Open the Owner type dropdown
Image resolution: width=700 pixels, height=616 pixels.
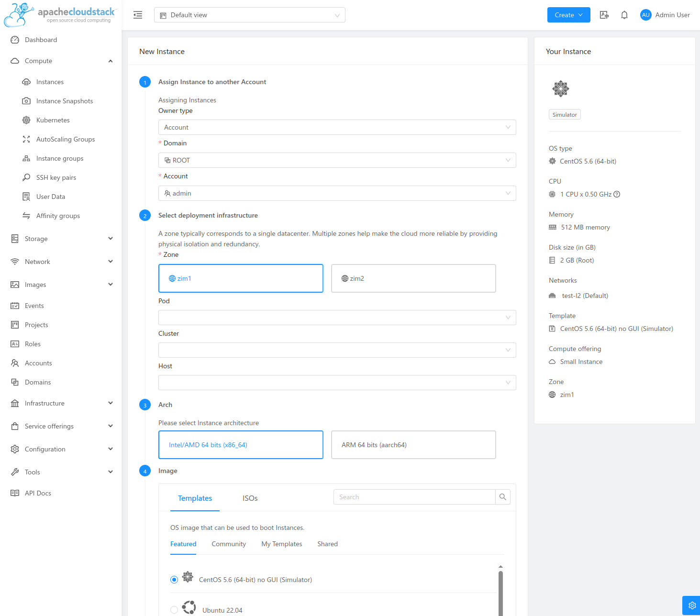[337, 127]
